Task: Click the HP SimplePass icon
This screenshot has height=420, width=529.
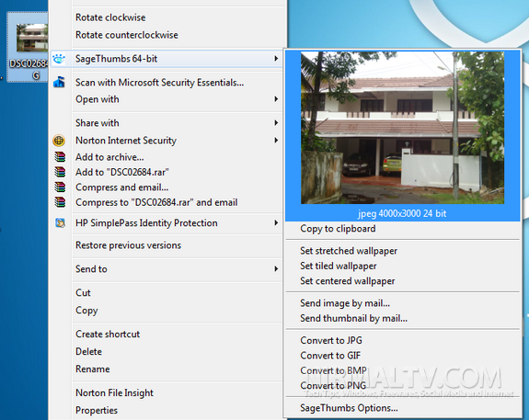Action: [x=60, y=222]
